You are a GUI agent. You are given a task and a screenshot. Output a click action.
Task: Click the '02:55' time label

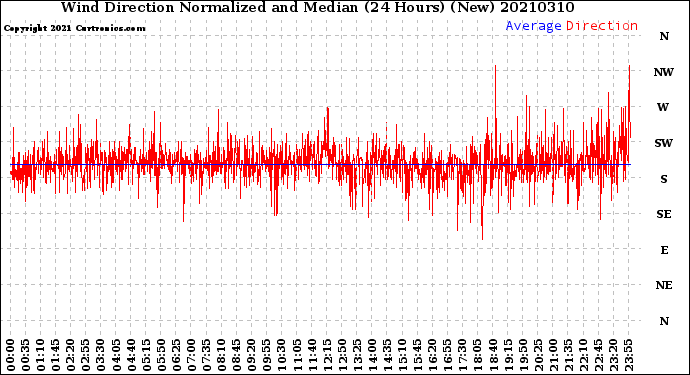point(86,355)
